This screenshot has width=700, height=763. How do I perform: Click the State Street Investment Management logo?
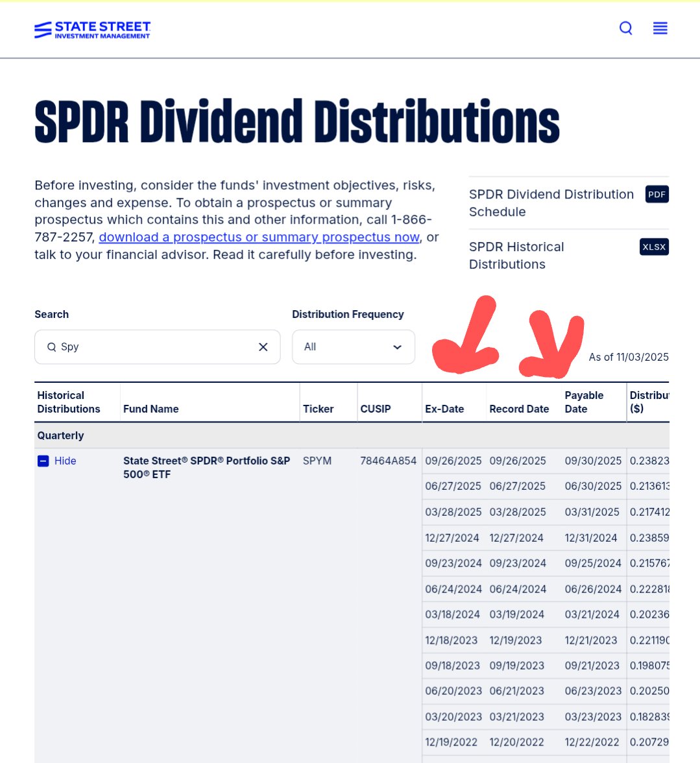pos(92,30)
